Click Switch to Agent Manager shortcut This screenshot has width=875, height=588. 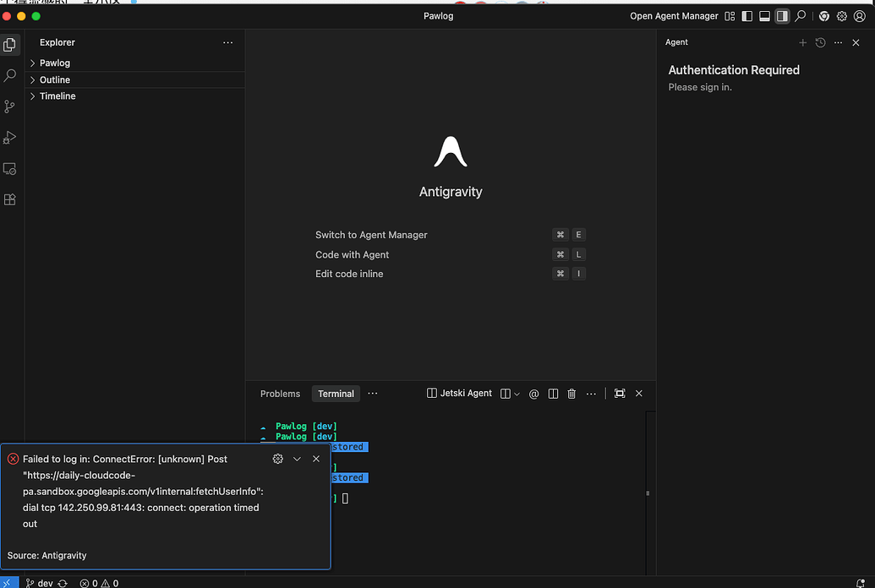pyautogui.click(x=371, y=235)
